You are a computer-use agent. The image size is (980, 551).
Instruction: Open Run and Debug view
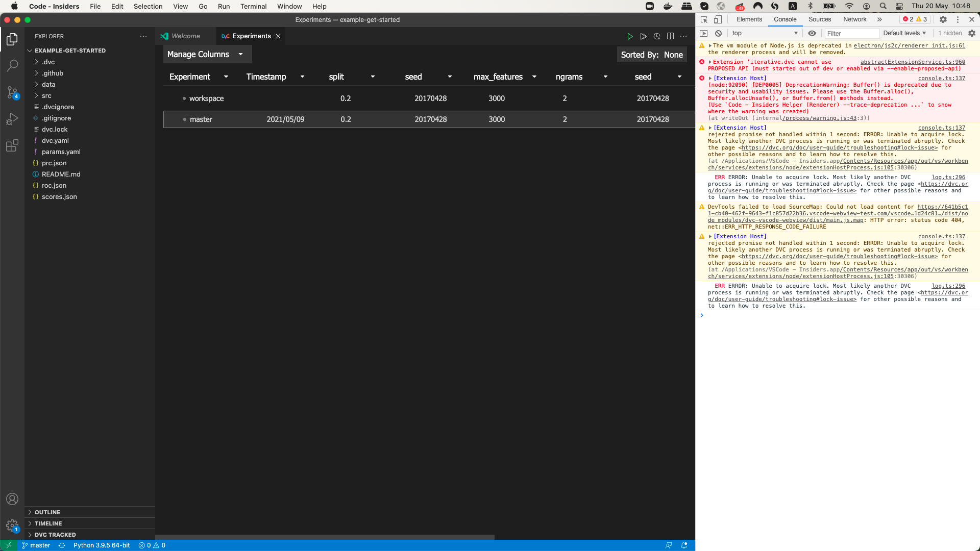pos(12,119)
